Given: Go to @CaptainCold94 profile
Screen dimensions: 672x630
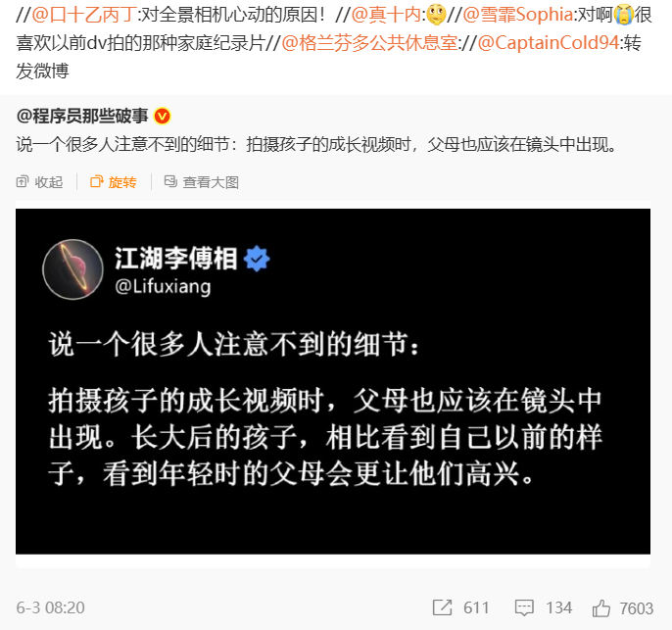Looking at the screenshot, I should click(x=549, y=43).
